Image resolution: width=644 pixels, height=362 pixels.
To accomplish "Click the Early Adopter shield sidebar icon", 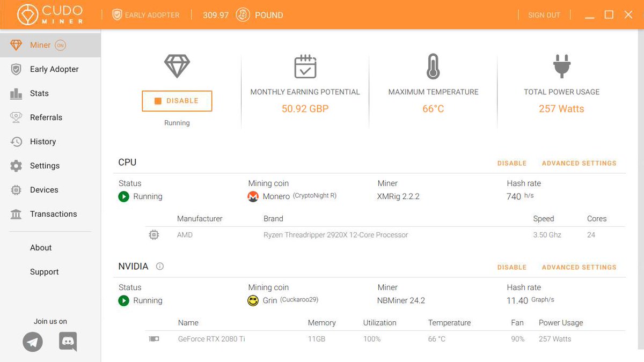I will [x=16, y=69].
